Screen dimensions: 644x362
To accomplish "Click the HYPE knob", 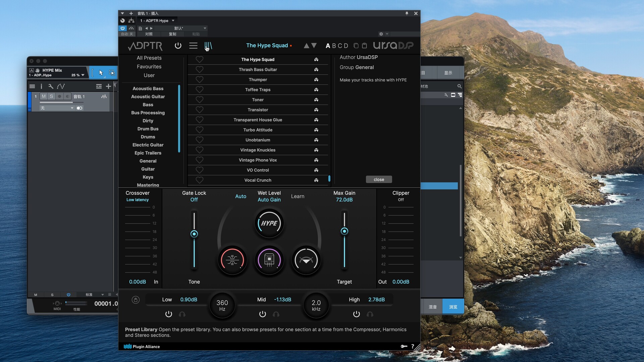I will (x=269, y=223).
